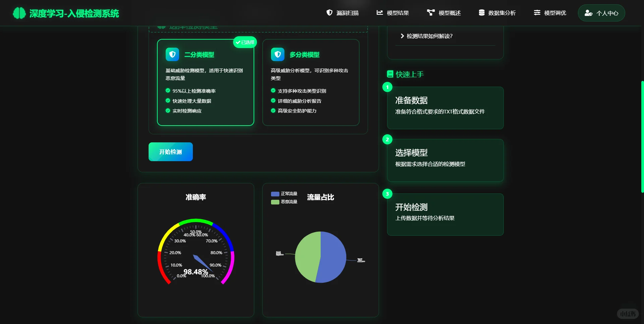Screen dimensions: 644x324
Task: Click the blue 正常流量 color swatch
Action: 275,193
